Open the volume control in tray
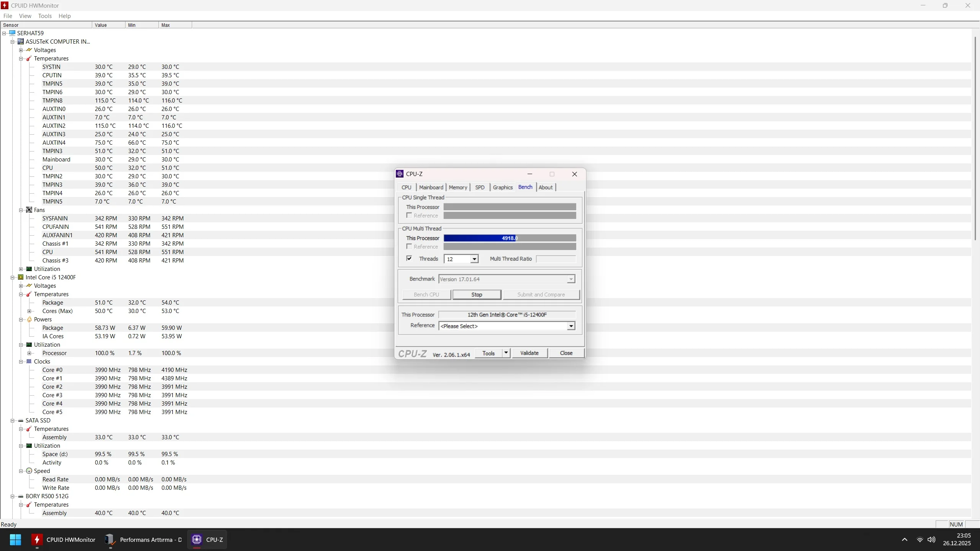980x551 pixels. (931, 540)
